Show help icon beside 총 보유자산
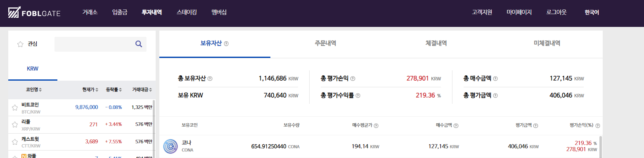Screen dimensions: 644x158 (210, 78)
